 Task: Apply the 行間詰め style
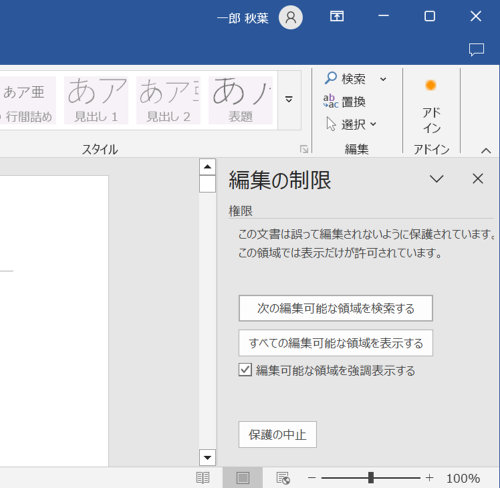28,100
